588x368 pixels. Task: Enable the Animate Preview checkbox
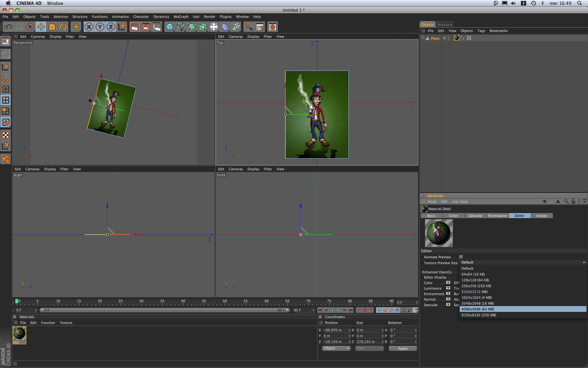[461, 257]
